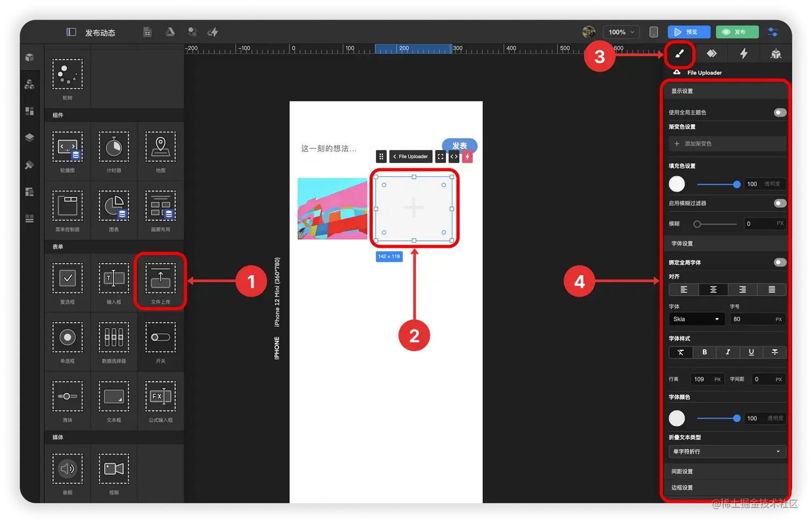Open the font color swatch under 字体颜色
The height and width of the screenshot is (523, 812).
click(677, 418)
